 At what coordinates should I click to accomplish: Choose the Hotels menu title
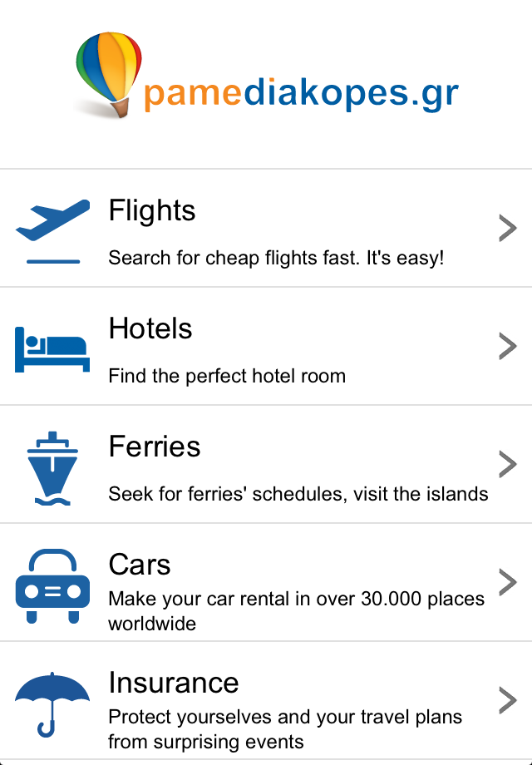pos(150,328)
